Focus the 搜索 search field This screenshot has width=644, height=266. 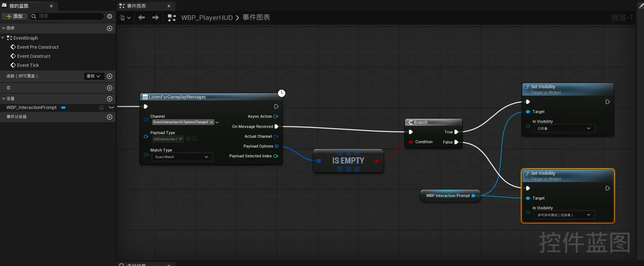pos(67,16)
